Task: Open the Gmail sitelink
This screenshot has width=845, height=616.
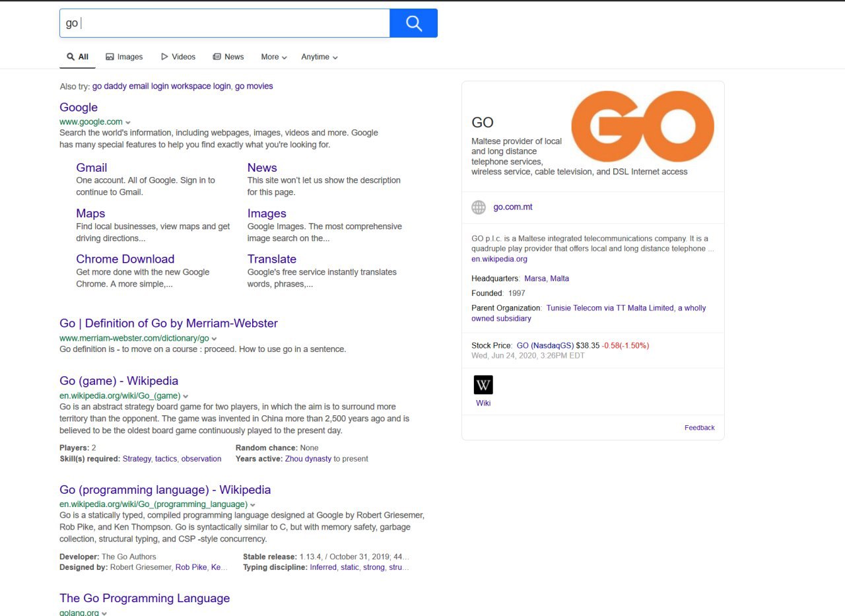Action: (x=91, y=168)
